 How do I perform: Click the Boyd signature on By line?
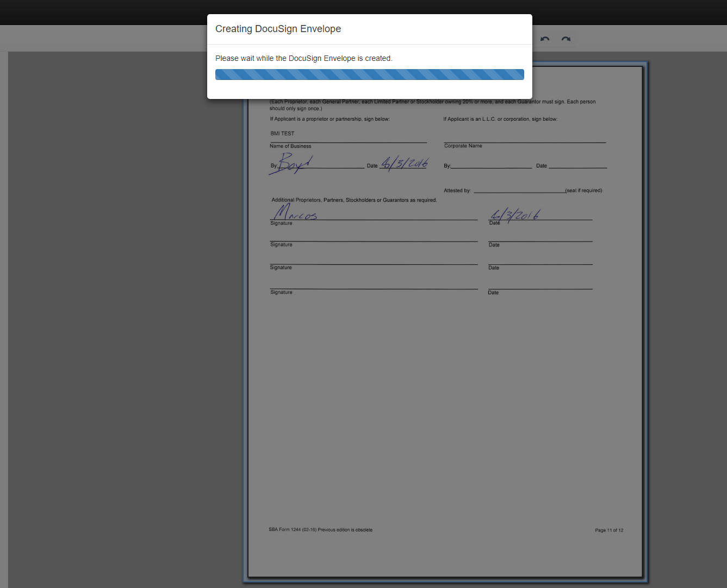tap(291, 164)
